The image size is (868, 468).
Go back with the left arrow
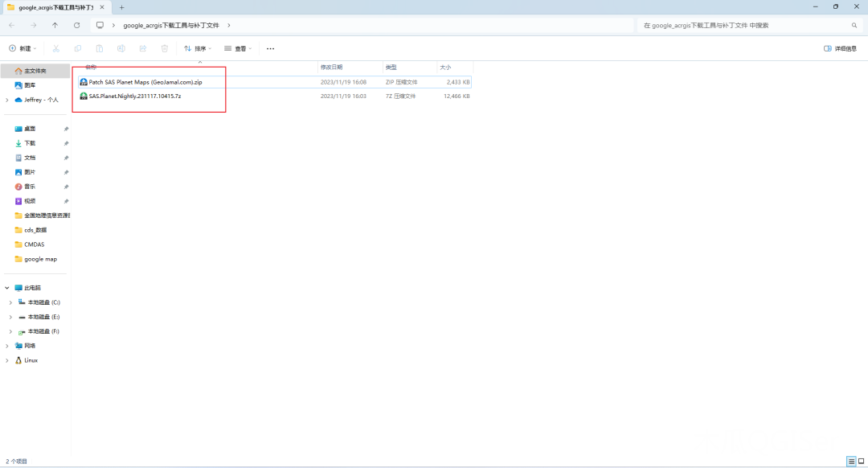(11, 26)
